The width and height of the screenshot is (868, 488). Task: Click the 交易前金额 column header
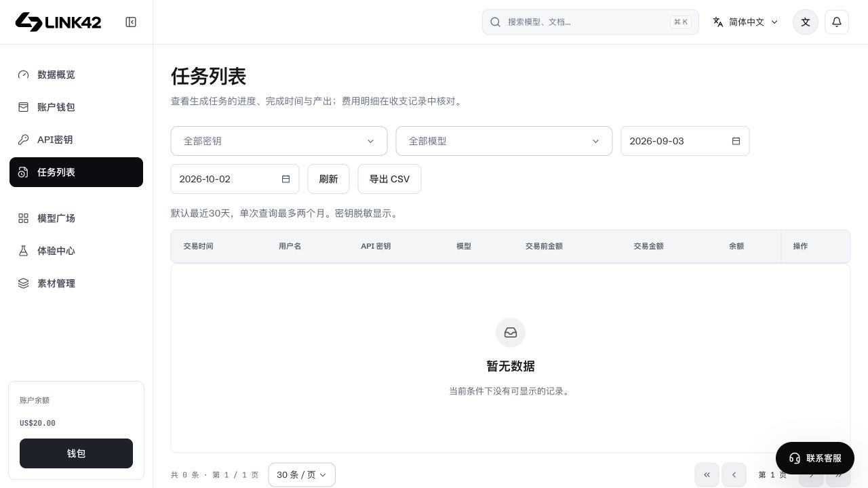[544, 246]
